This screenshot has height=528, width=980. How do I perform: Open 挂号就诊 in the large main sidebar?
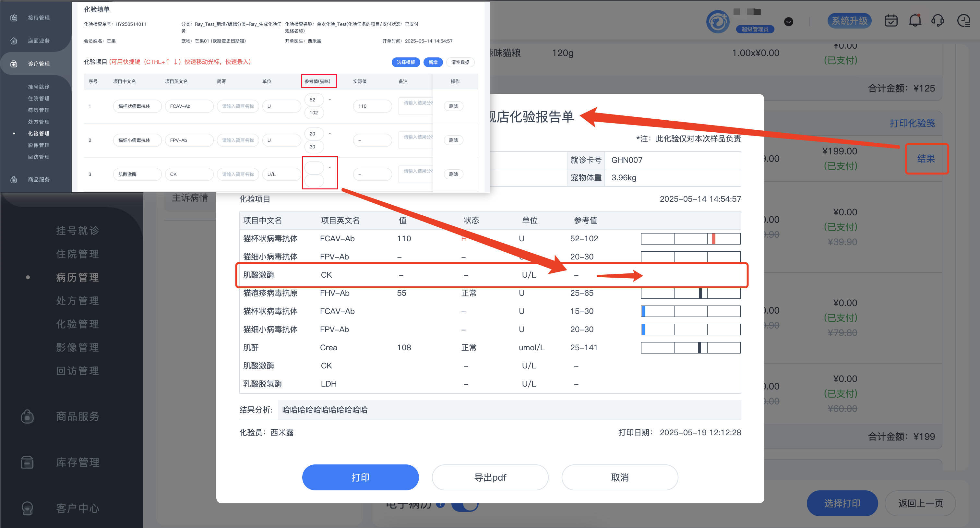pyautogui.click(x=78, y=231)
